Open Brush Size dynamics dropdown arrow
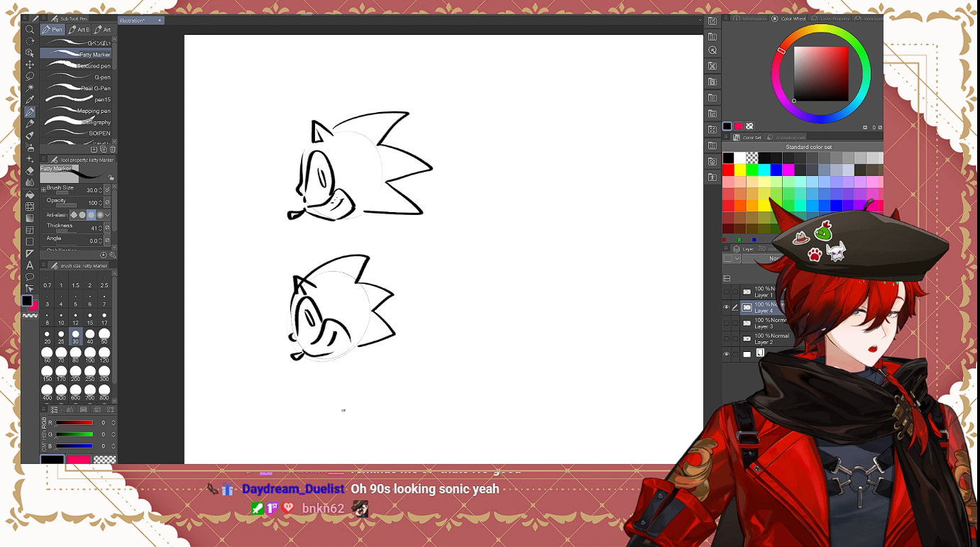 point(107,190)
